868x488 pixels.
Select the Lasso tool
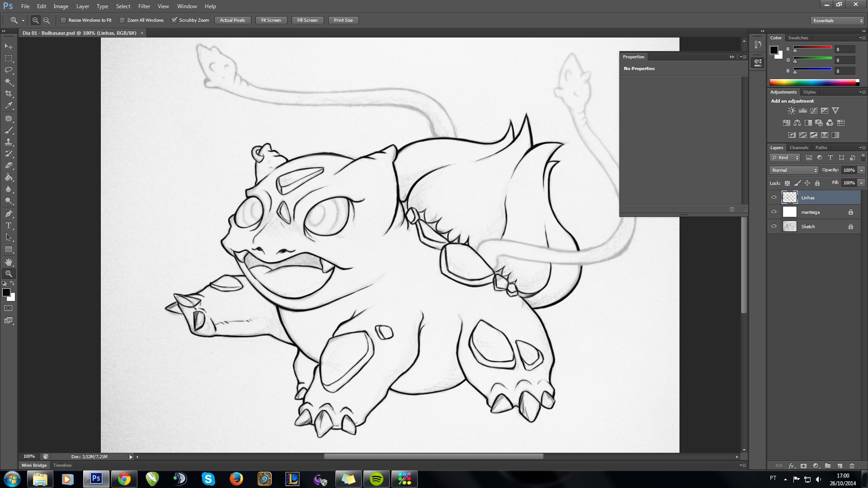tap(9, 70)
